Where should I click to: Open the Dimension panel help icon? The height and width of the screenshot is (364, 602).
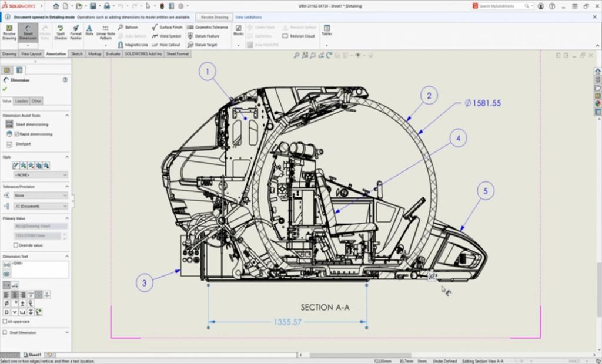tap(65, 80)
